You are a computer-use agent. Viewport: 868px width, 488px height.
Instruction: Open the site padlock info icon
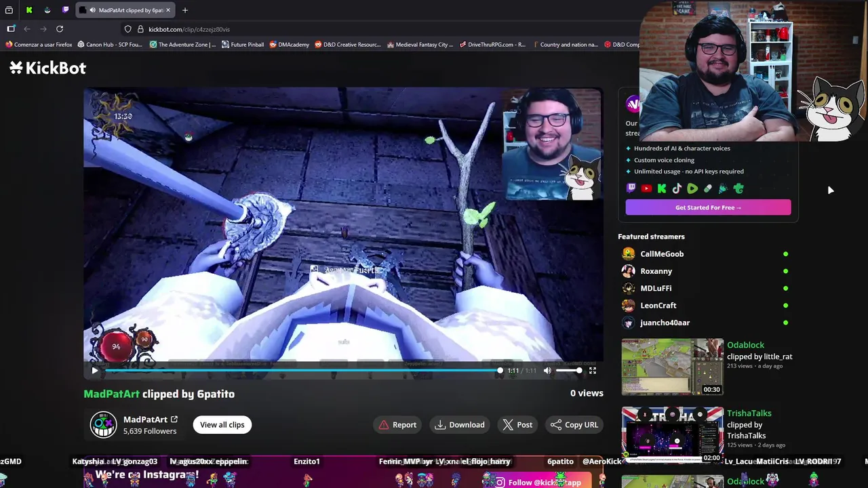[140, 29]
